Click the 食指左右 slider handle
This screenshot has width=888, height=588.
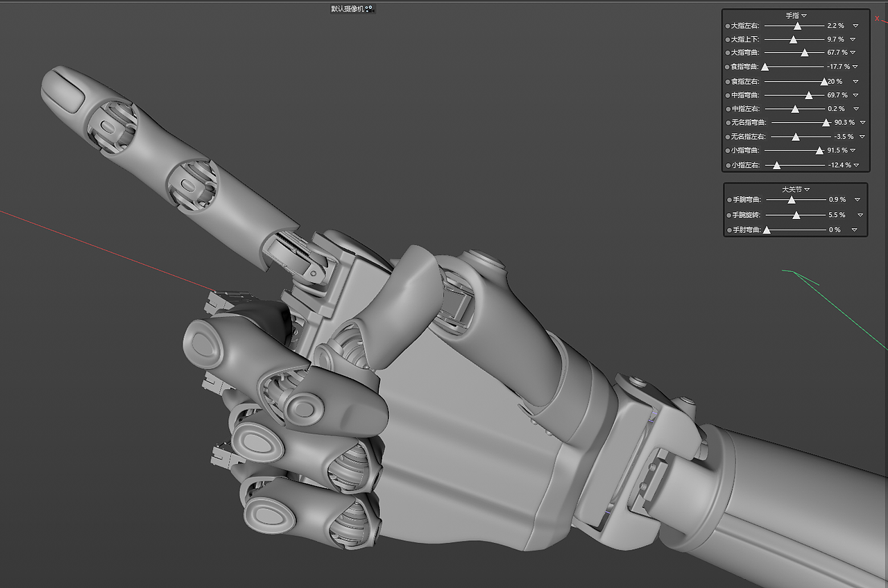pyautogui.click(x=824, y=82)
